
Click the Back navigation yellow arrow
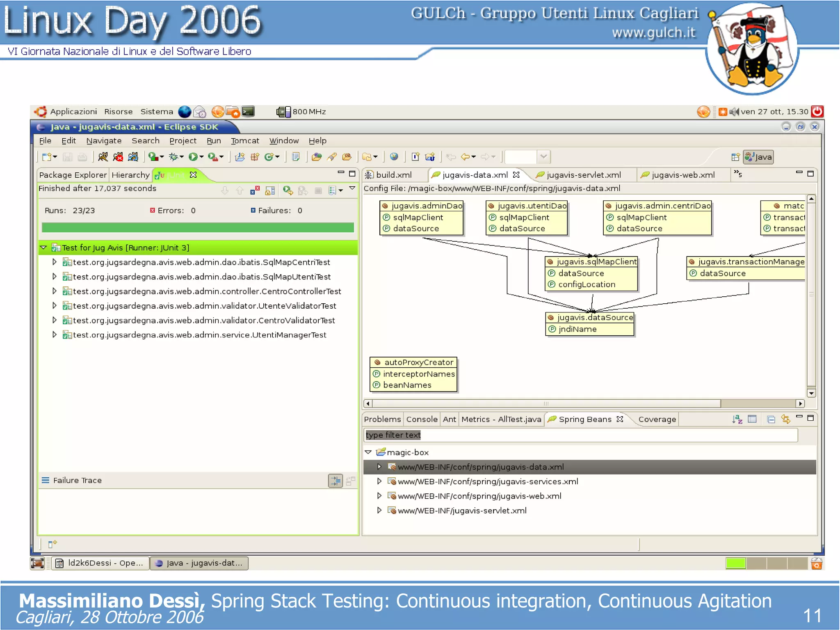[x=465, y=157]
